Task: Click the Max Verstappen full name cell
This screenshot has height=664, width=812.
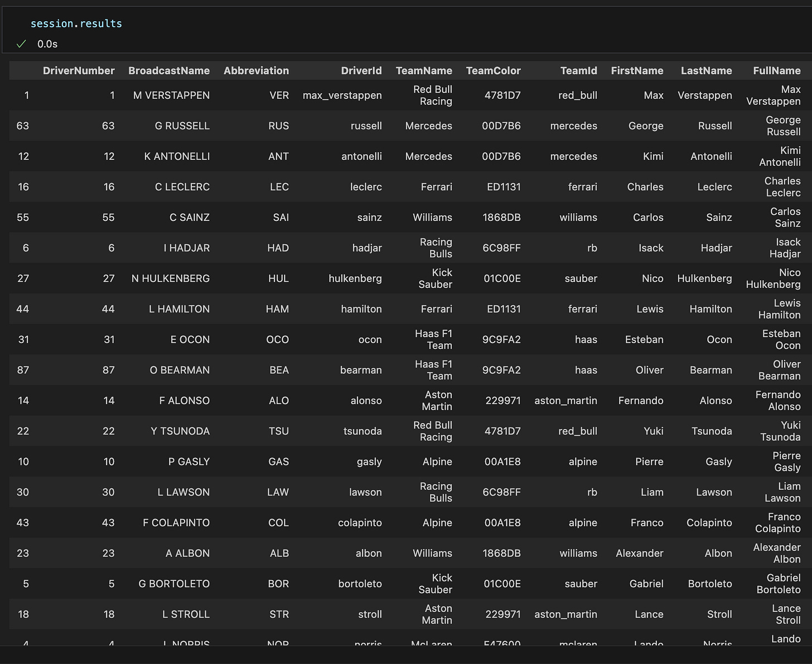Action: pos(773,95)
